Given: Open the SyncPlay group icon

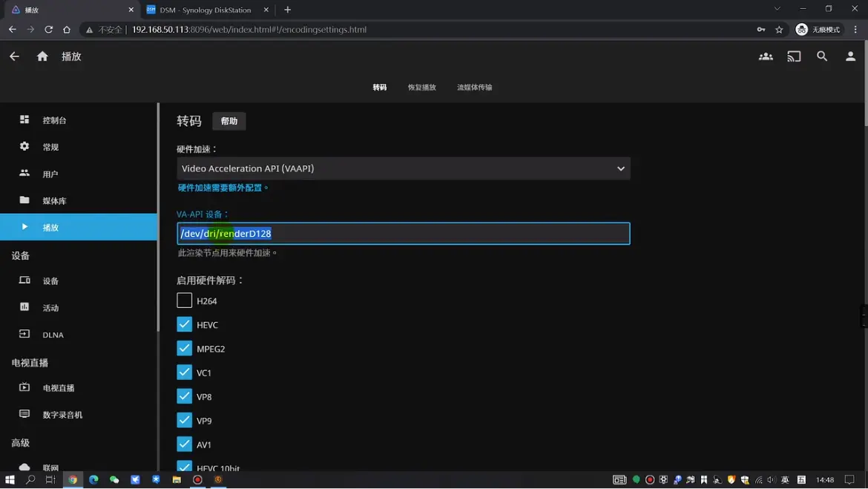Looking at the screenshot, I should point(766,56).
